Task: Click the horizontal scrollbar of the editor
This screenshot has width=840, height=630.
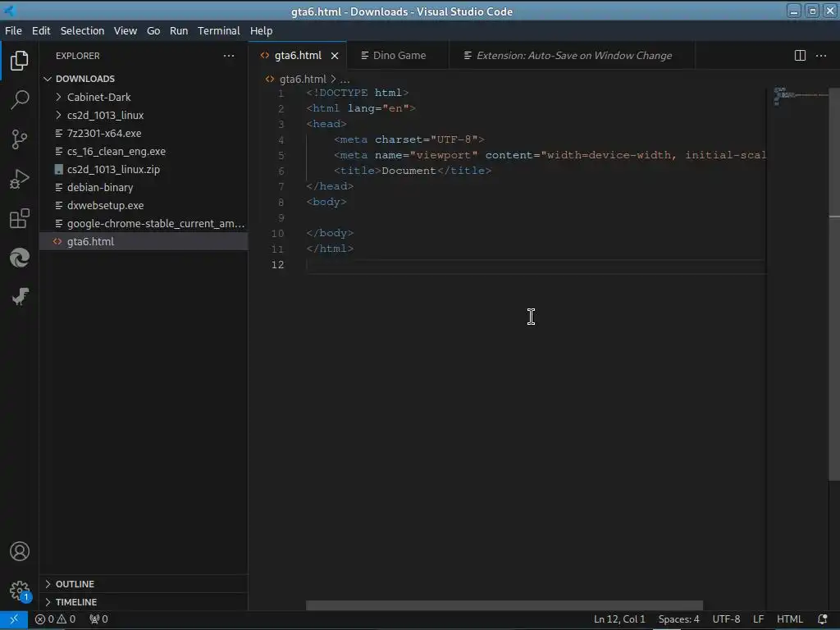Action: pyautogui.click(x=504, y=605)
